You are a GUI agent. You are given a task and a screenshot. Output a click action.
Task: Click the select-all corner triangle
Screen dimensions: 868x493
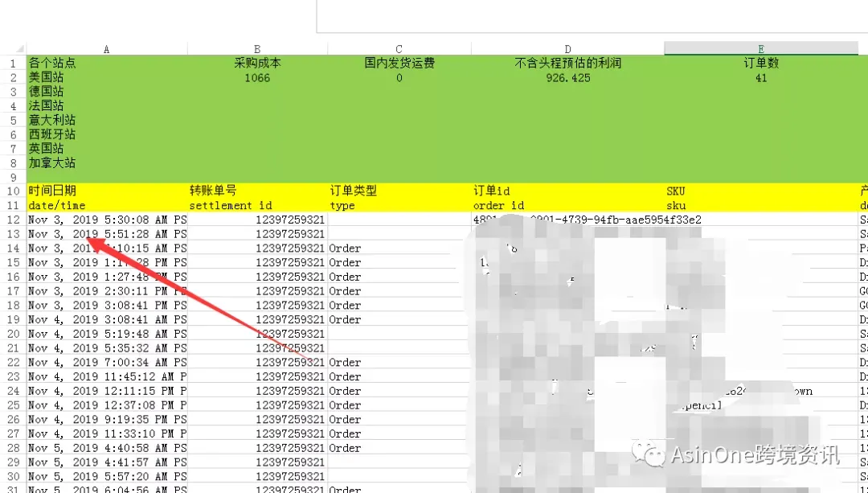tap(20, 49)
